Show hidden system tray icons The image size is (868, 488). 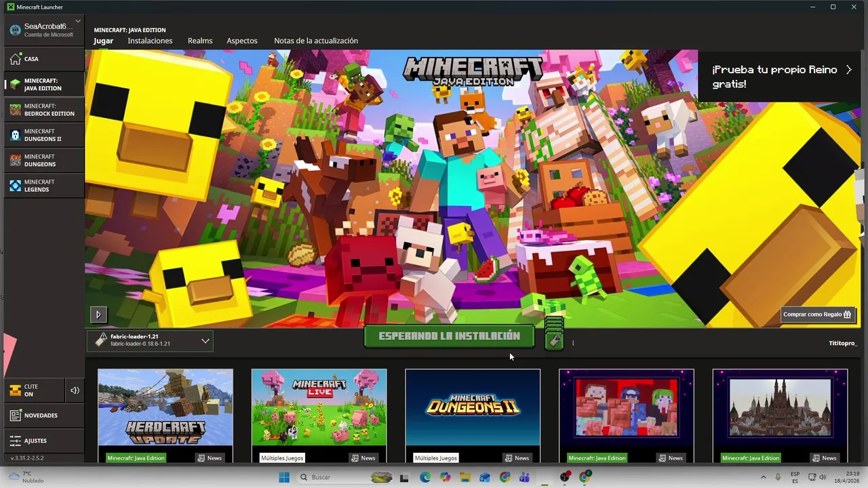pos(763,477)
